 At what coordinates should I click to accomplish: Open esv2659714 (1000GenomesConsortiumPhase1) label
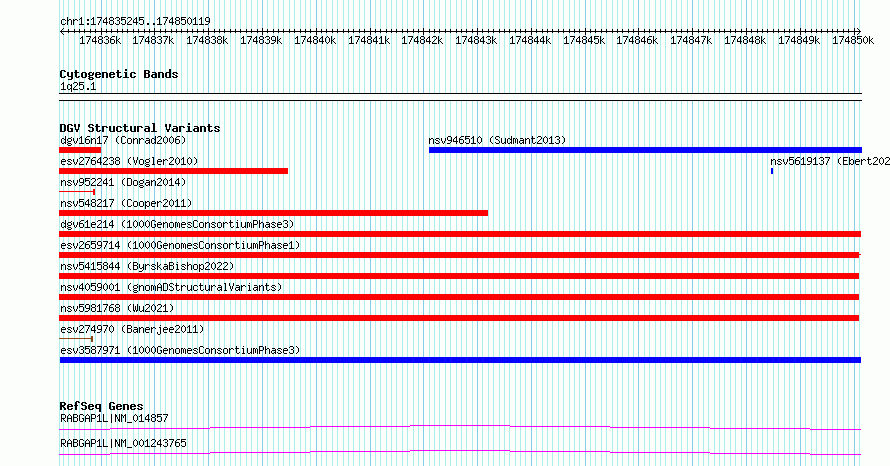pyautogui.click(x=180, y=245)
